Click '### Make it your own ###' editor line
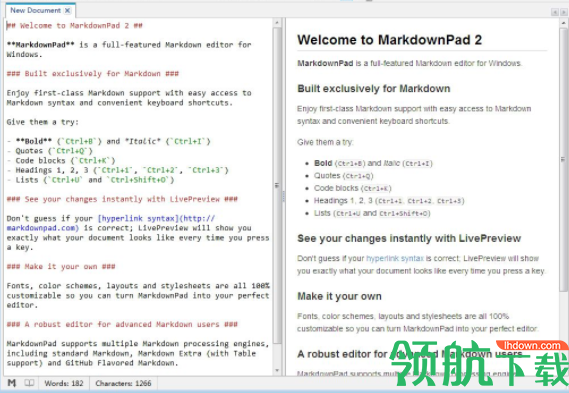The width and height of the screenshot is (569, 393). pyautogui.click(x=61, y=266)
